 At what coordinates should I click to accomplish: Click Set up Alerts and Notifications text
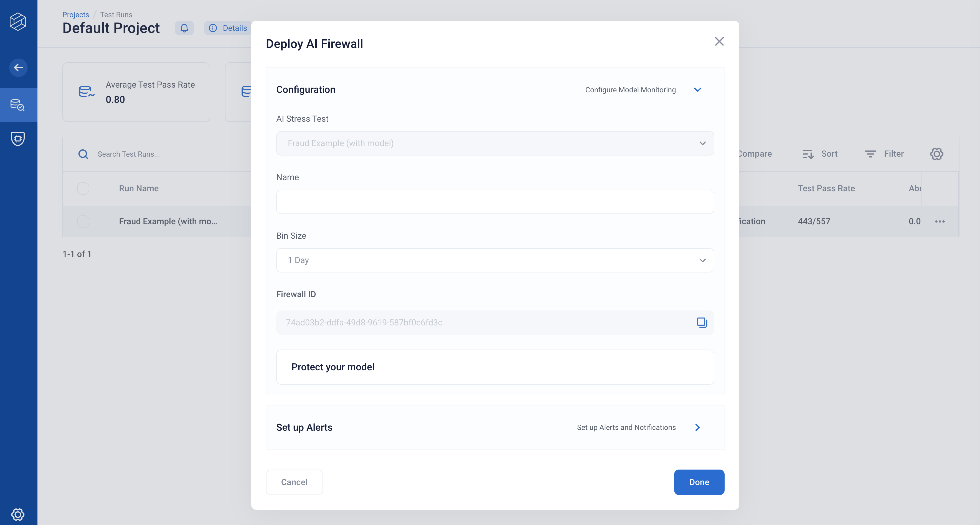pos(626,428)
